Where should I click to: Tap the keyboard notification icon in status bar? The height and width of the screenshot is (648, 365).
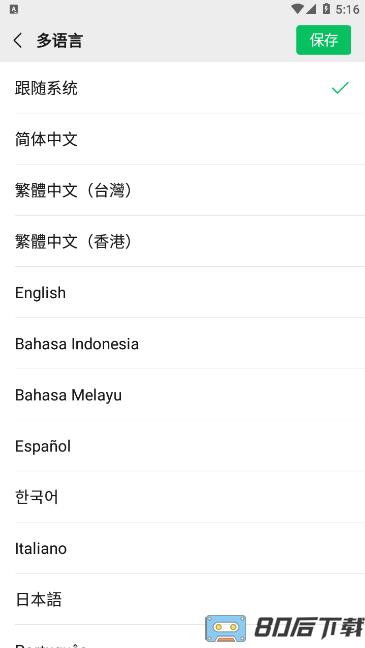pos(14,9)
